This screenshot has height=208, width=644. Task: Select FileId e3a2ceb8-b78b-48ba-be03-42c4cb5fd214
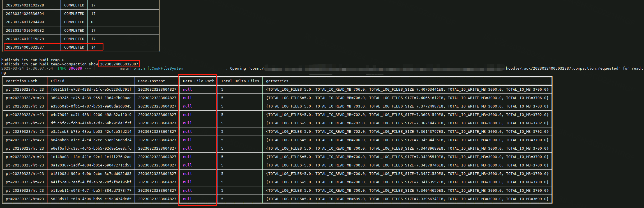coord(91,131)
